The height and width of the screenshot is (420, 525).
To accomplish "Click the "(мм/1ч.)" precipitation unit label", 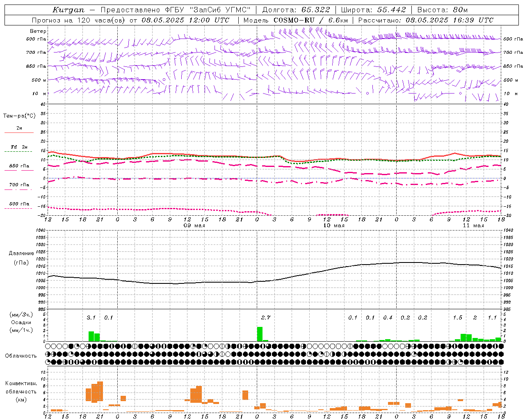I will [x=21, y=330].
